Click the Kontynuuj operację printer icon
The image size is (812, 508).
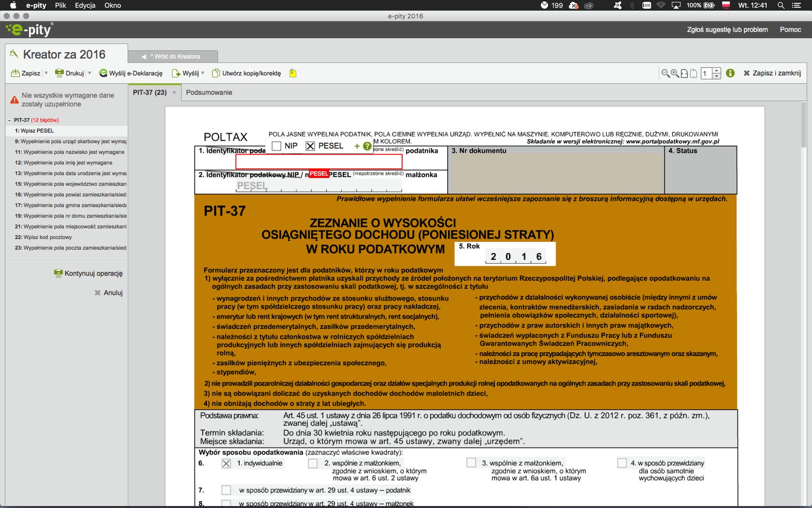58,273
